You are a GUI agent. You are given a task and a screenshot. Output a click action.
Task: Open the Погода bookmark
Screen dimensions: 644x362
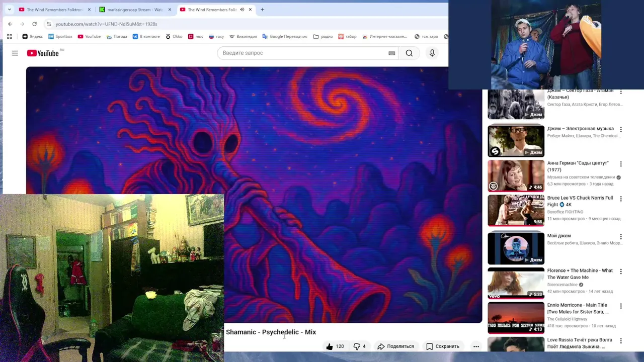pyautogui.click(x=117, y=37)
